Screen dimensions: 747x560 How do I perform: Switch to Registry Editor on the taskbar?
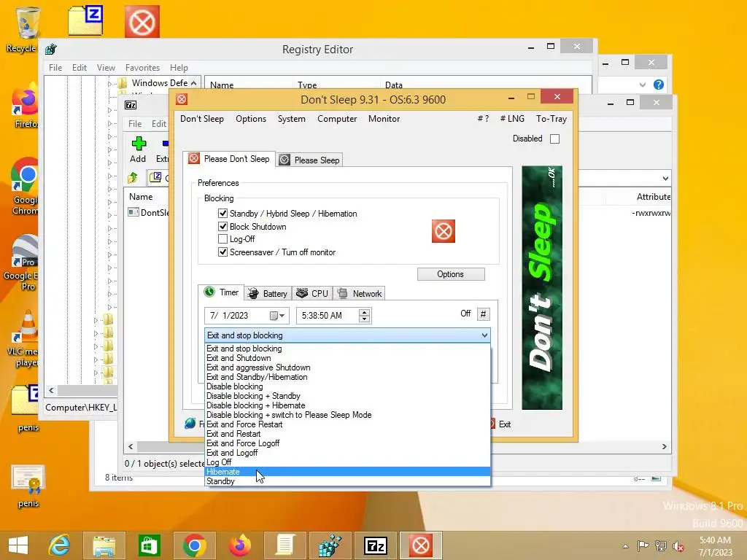pyautogui.click(x=330, y=545)
